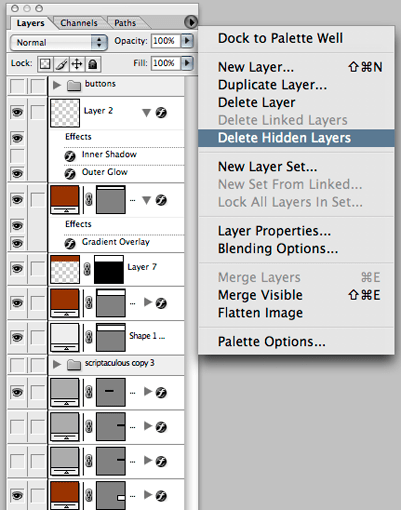The width and height of the screenshot is (401, 510).
Task: Choose New Layer Set... menu item
Action: [296, 166]
